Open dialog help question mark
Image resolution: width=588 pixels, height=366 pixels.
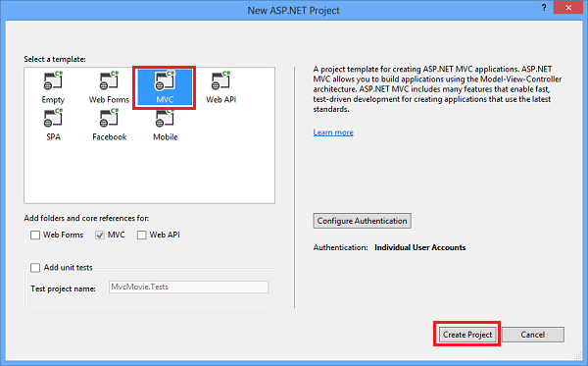[544, 8]
